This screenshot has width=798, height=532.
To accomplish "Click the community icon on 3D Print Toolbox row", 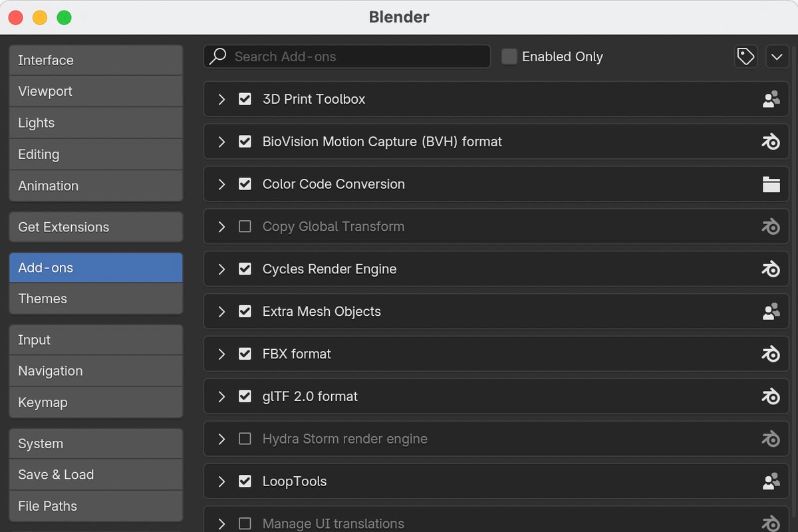I will coord(771,99).
